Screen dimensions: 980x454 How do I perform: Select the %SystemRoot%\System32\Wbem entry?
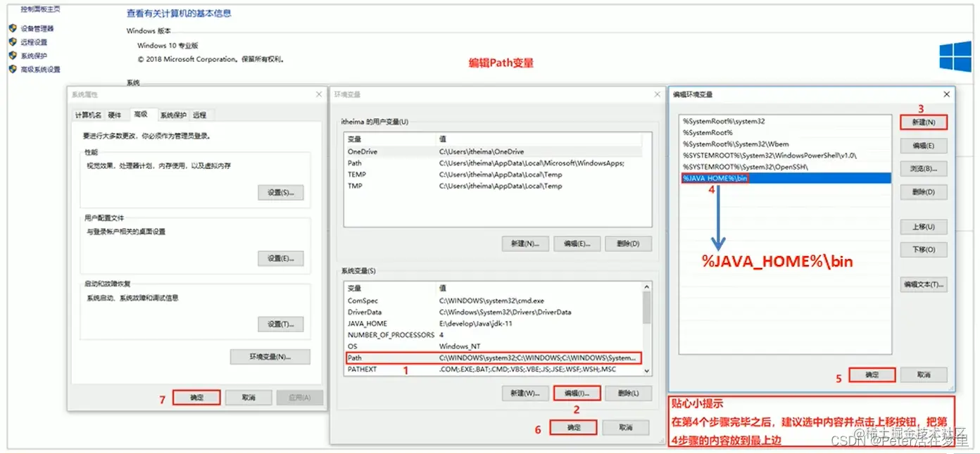(785, 144)
